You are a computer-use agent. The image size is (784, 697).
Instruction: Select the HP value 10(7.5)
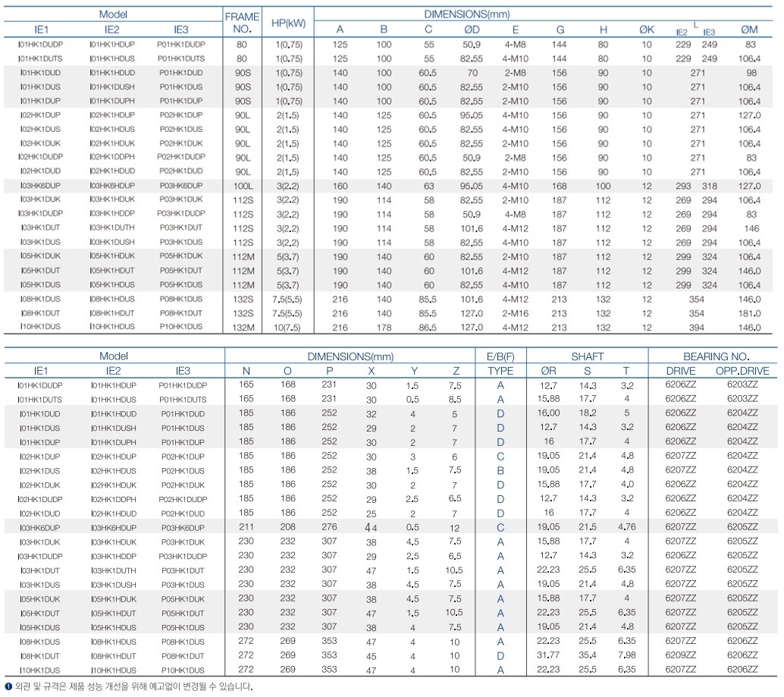[287, 328]
